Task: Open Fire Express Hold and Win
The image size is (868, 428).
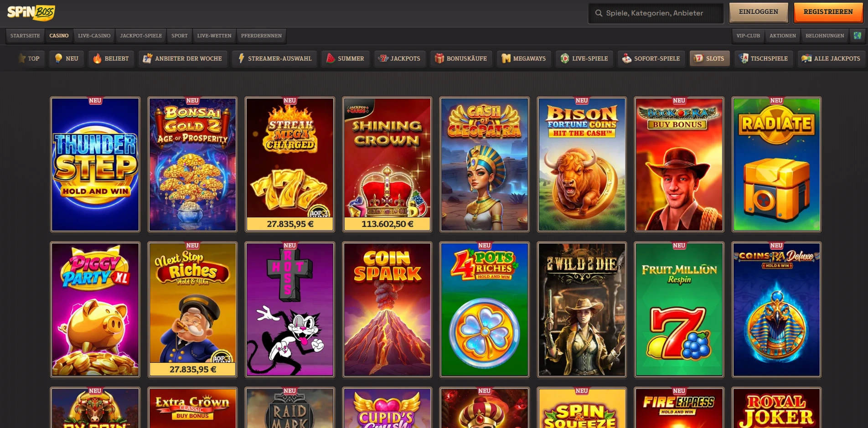Action: point(679,408)
